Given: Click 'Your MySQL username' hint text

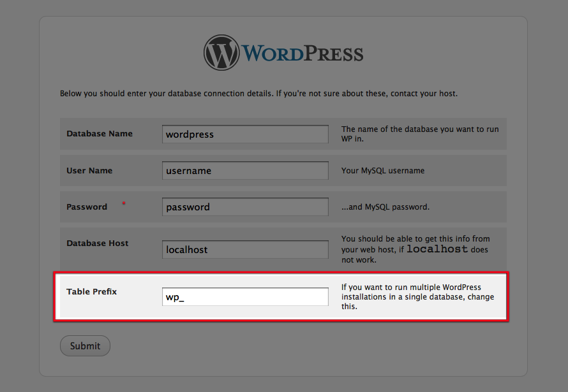Looking at the screenshot, I should pyautogui.click(x=383, y=170).
